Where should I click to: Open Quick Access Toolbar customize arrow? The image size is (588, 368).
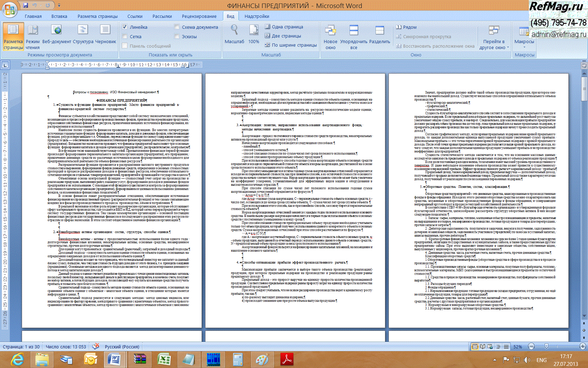59,6
